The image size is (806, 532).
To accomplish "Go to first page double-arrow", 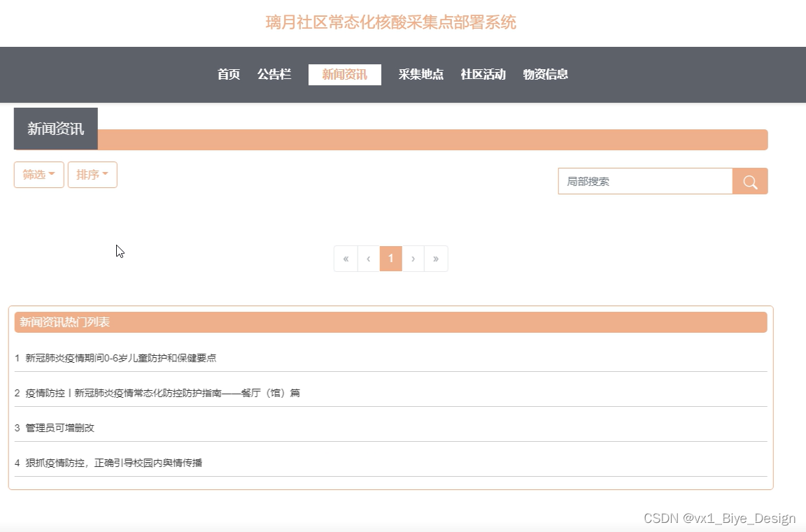I will (x=346, y=258).
